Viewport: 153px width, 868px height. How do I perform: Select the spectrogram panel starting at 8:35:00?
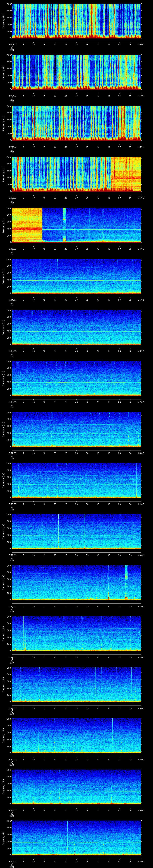coord(77,327)
